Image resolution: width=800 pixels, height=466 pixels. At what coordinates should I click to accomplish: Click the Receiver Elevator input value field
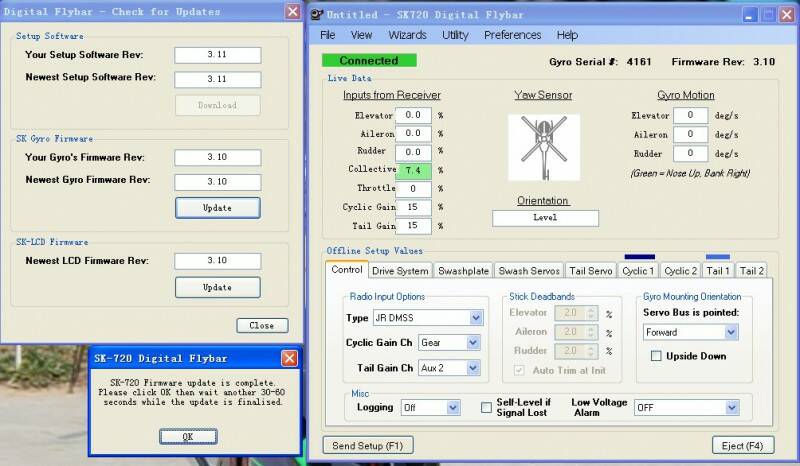click(x=413, y=115)
